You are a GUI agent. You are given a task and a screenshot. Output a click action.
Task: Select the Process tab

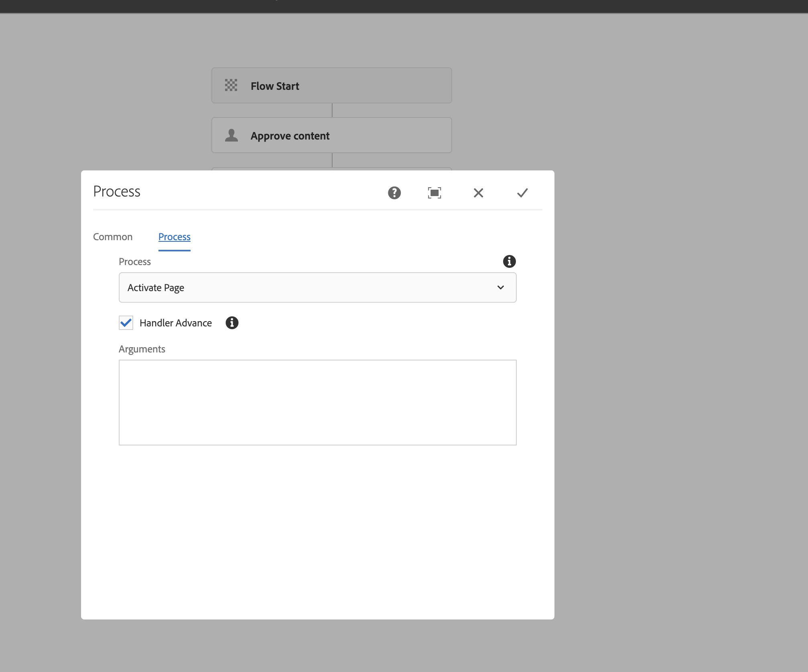pyautogui.click(x=174, y=237)
